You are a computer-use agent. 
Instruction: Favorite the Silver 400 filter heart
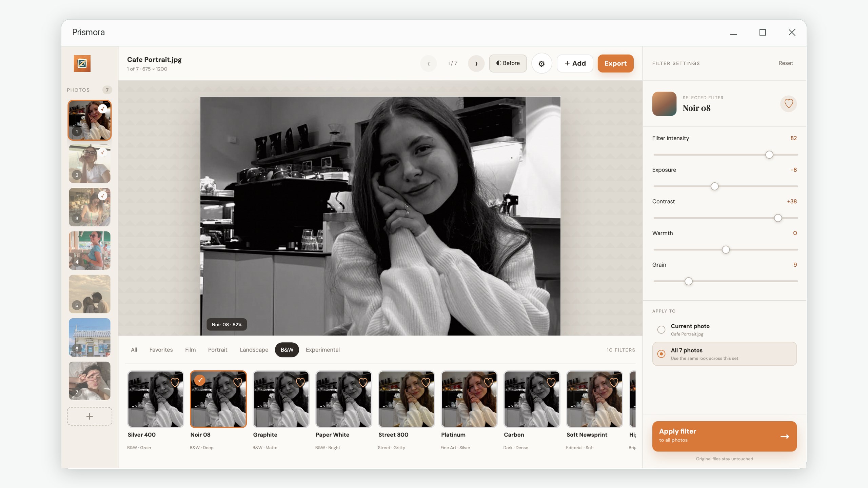175,382
